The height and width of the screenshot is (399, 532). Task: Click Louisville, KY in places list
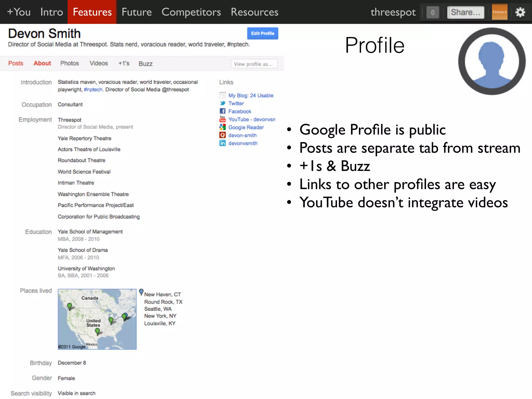160,323
